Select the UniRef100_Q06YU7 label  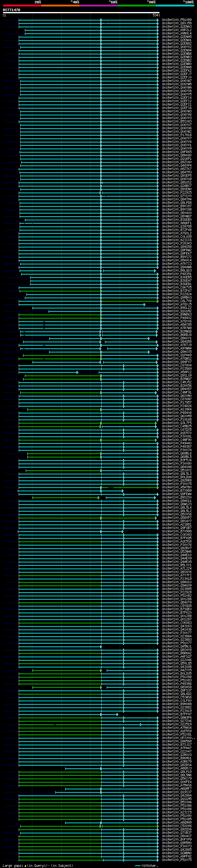tap(177, 125)
